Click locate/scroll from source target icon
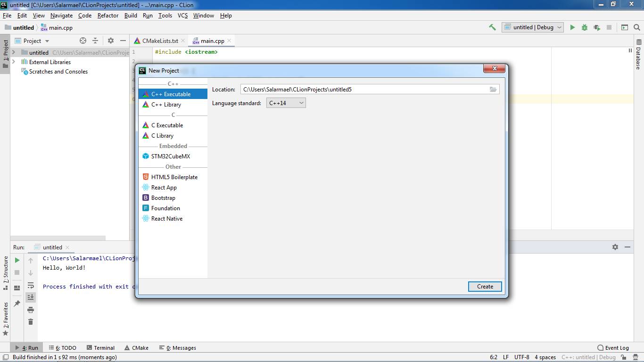The image size is (644, 362). click(x=83, y=41)
